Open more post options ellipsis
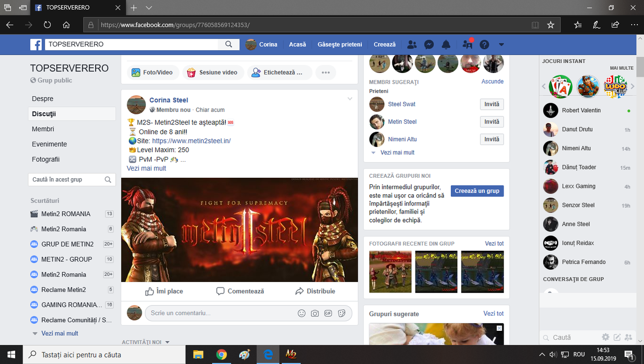 coord(326,72)
